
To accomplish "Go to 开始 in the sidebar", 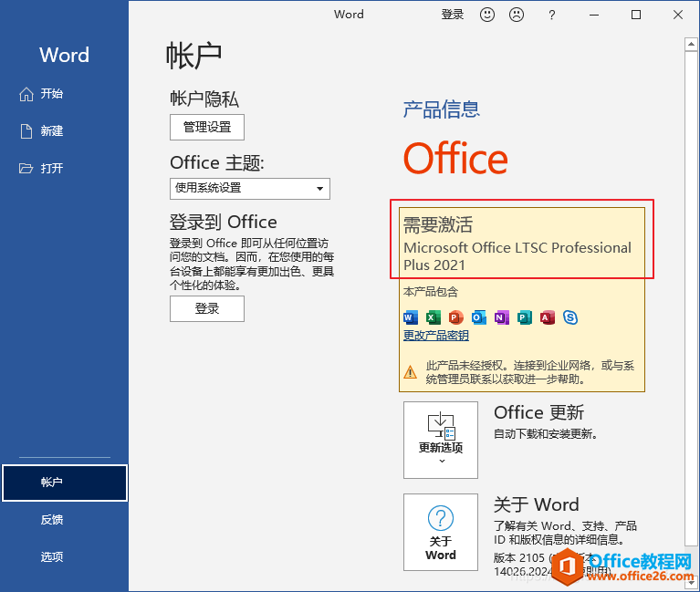I will pos(51,94).
